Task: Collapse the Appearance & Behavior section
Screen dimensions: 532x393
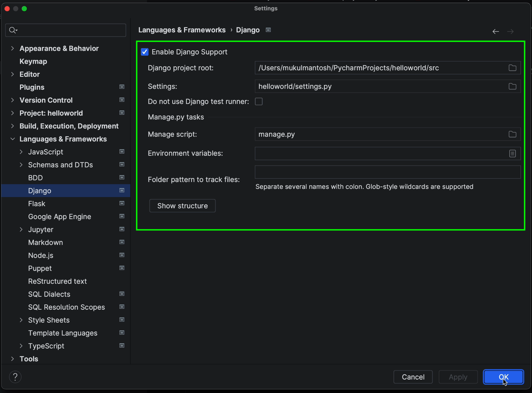Action: point(13,48)
